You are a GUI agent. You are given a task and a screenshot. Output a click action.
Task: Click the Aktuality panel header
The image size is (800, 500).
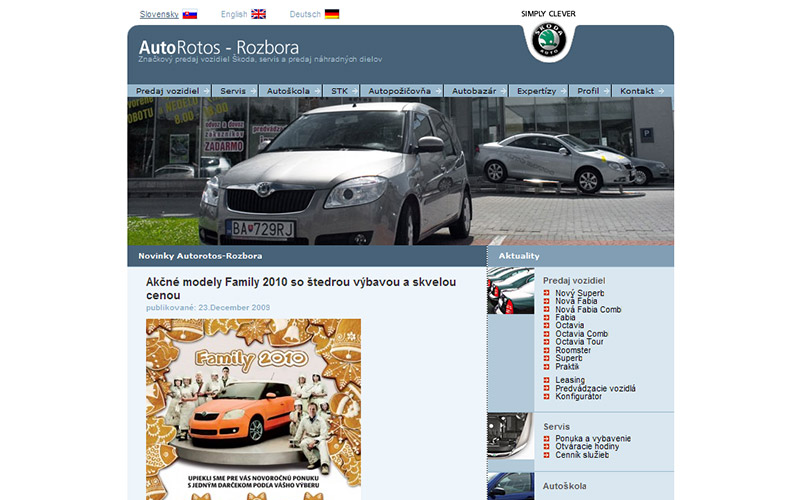point(581,256)
